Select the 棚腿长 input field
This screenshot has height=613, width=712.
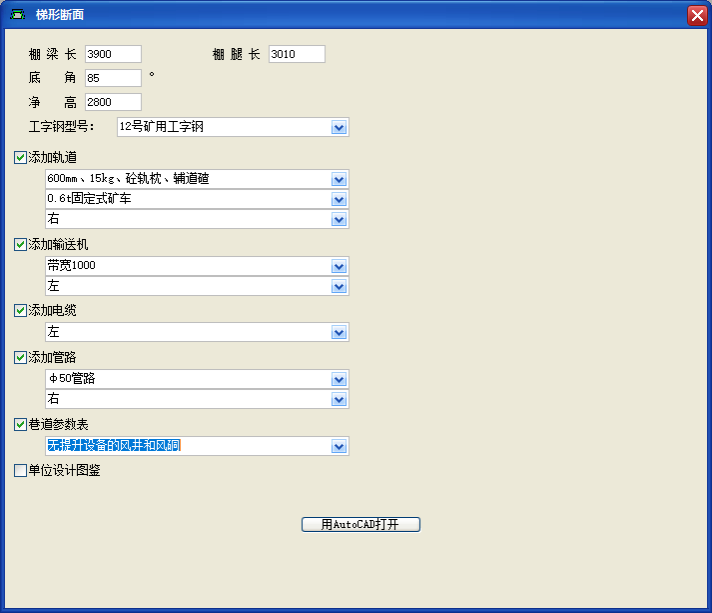click(296, 54)
